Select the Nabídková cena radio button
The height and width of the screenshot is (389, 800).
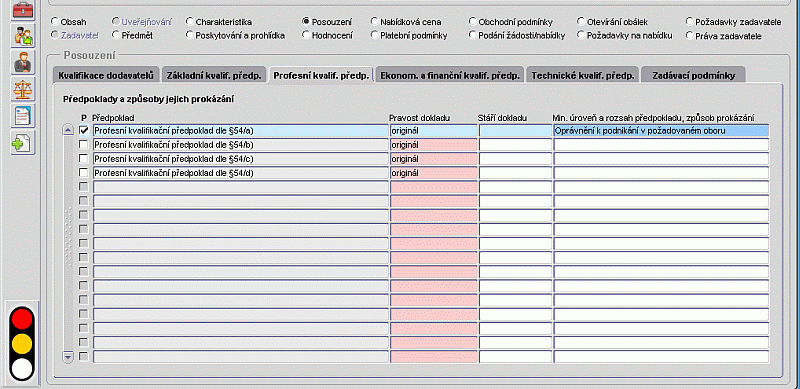[x=375, y=22]
